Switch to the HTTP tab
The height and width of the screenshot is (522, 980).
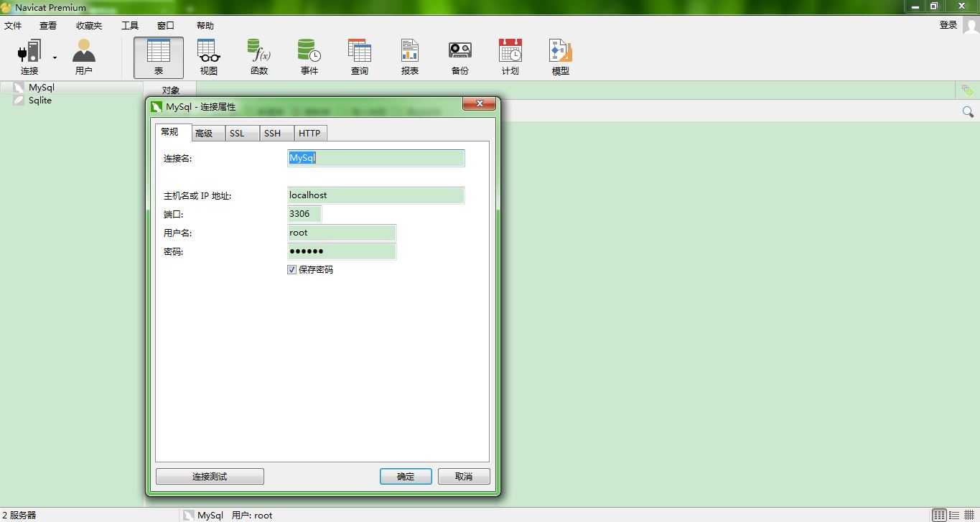click(309, 134)
